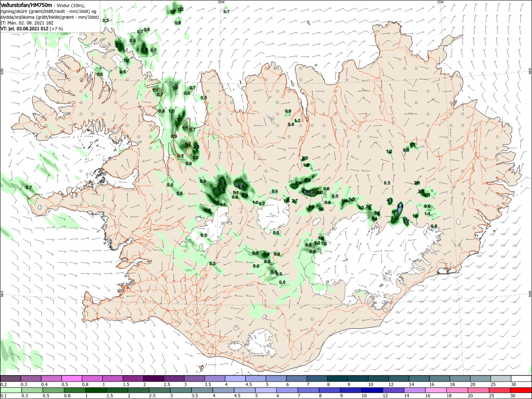Select the darkest purple swatch labeled 2 in the upper legend
The image size is (532, 399).
(x=153, y=379)
